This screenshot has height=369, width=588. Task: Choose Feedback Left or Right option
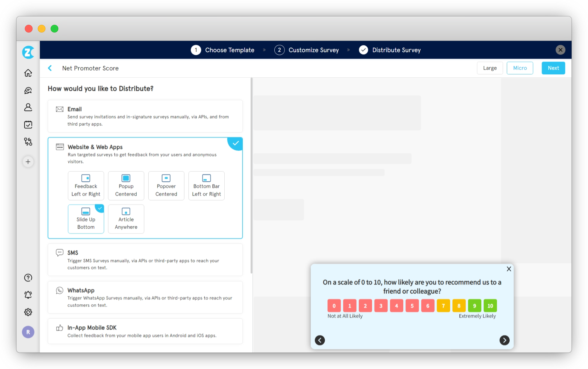point(86,186)
